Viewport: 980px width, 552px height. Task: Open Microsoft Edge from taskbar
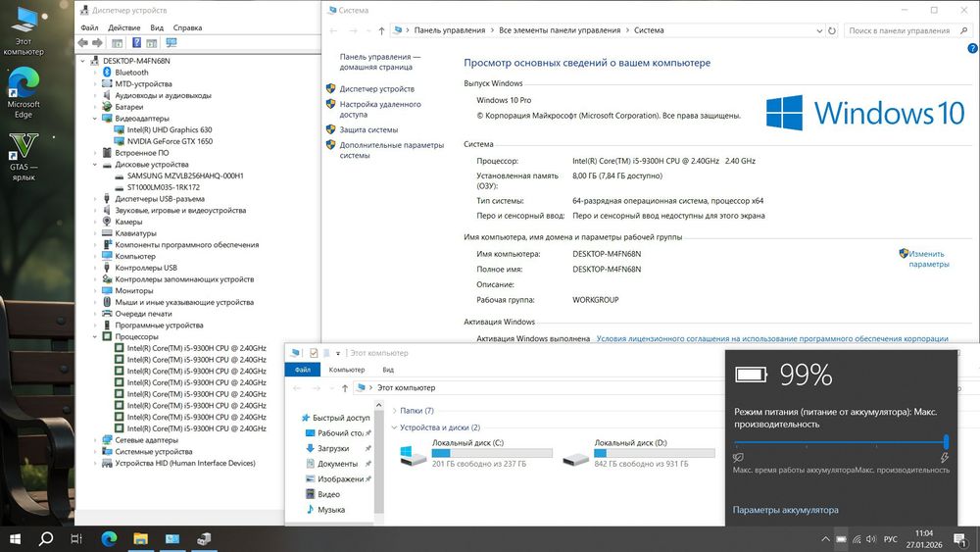coord(110,538)
